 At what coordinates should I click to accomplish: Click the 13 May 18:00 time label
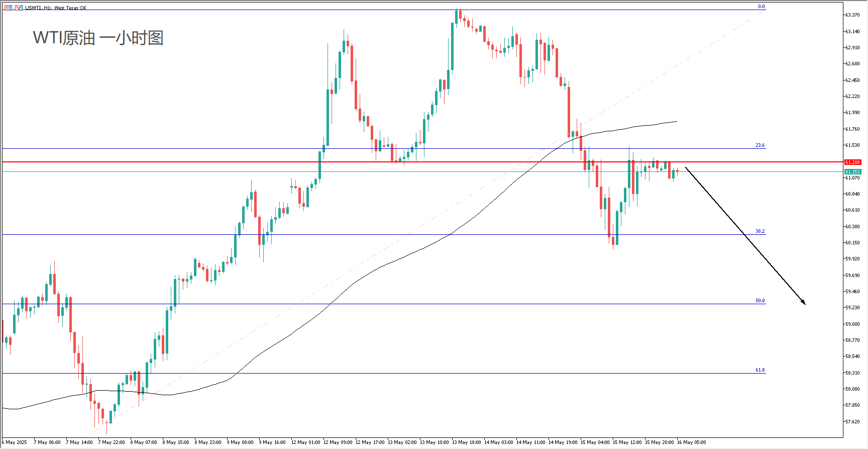tap(466, 442)
